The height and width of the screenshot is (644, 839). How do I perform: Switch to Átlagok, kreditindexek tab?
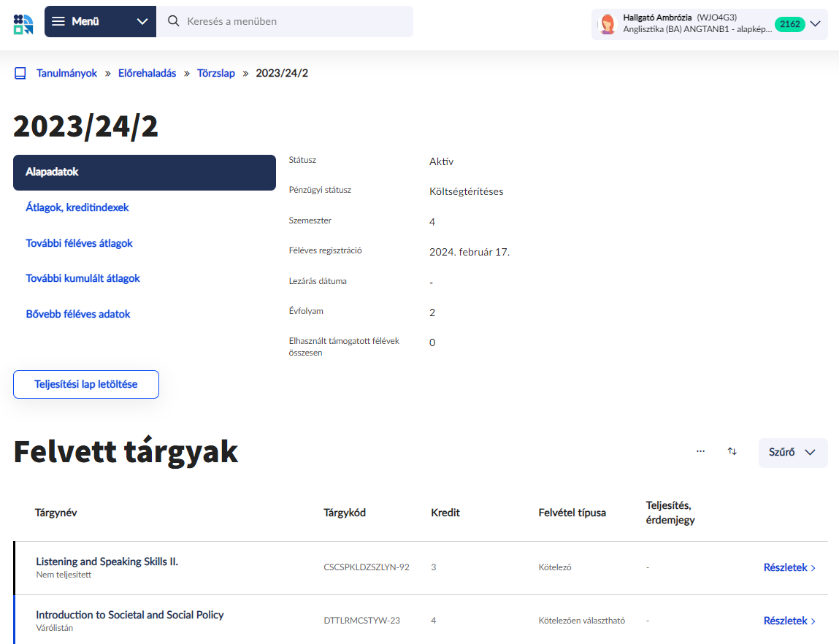tap(77, 208)
